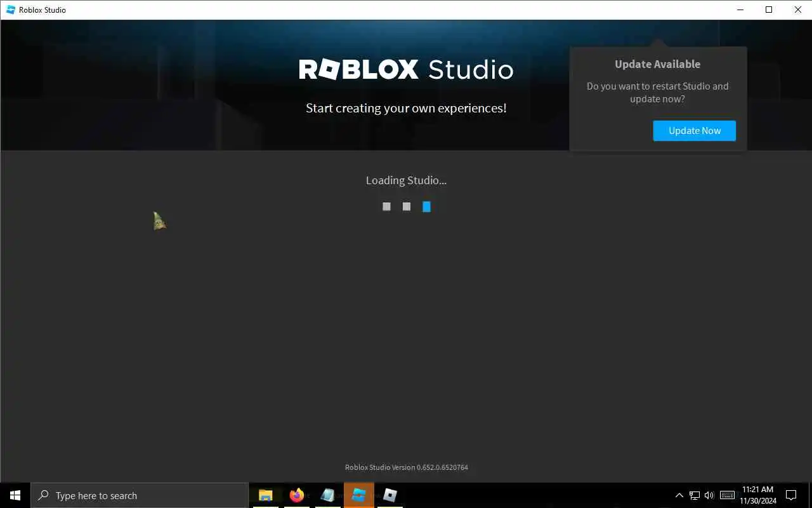Minimize the Roblox Studio window
Viewport: 812px width, 508px height.
740,10
